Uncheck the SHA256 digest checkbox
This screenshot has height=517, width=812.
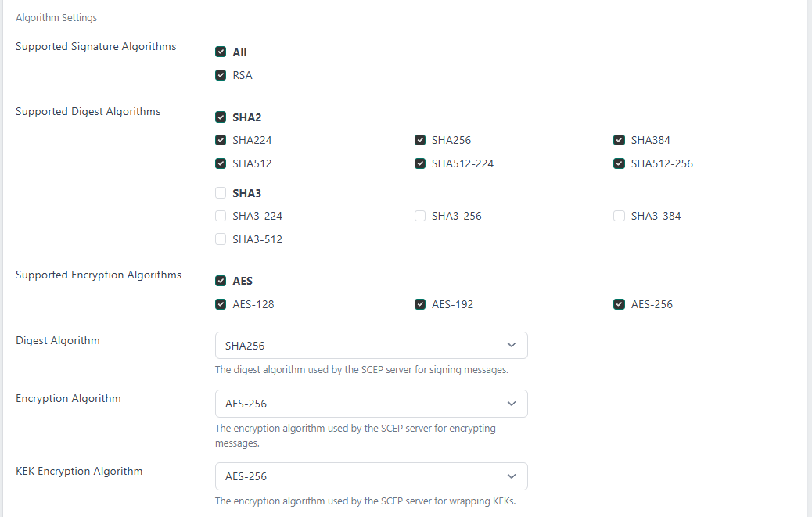pyautogui.click(x=420, y=141)
